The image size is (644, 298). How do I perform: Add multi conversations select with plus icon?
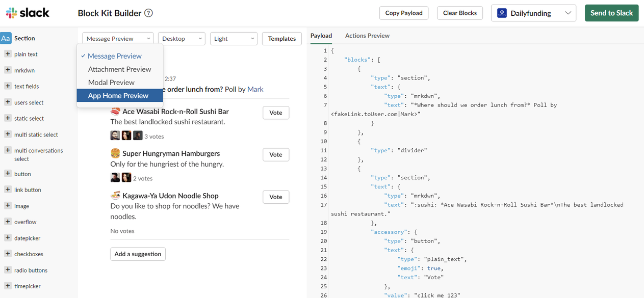(8, 150)
